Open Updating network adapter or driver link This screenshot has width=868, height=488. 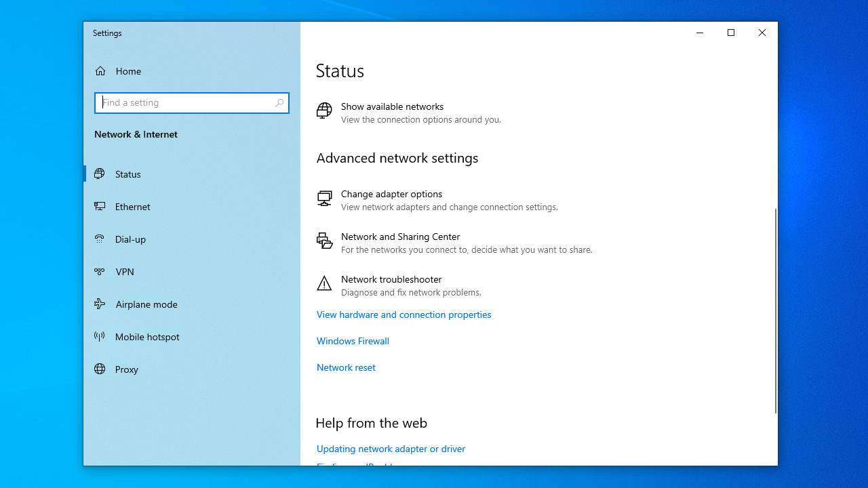(391, 449)
